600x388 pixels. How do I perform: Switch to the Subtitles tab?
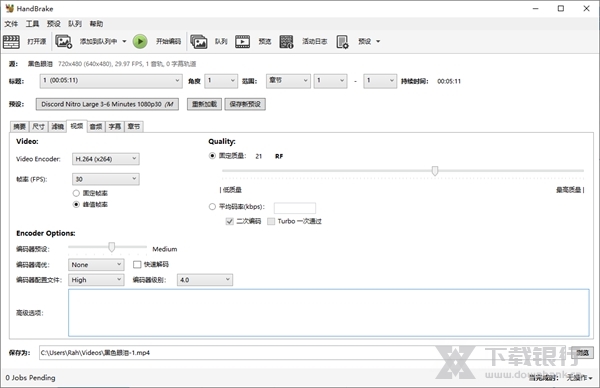point(115,127)
